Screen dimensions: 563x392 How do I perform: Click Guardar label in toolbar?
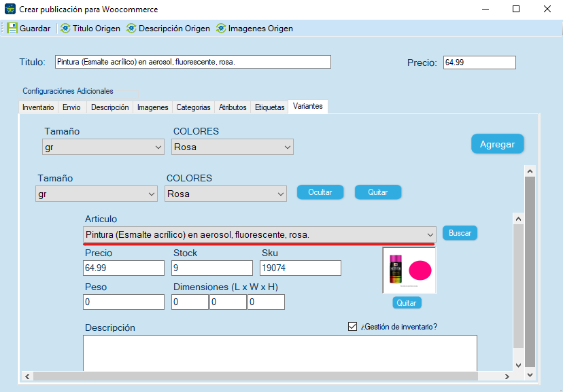pos(35,29)
